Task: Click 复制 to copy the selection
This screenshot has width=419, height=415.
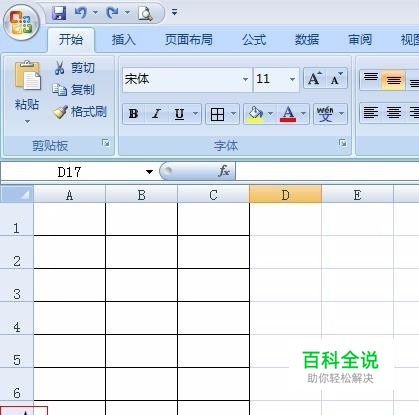Action: click(x=74, y=90)
